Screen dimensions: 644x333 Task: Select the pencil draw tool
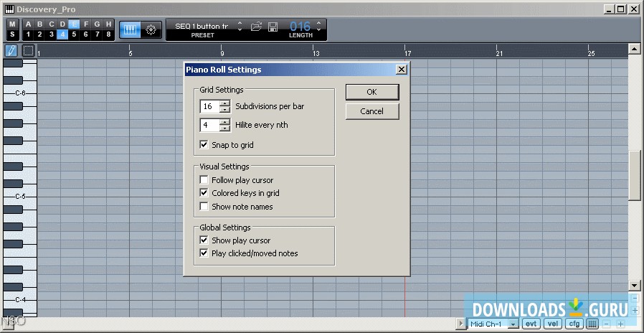click(11, 51)
